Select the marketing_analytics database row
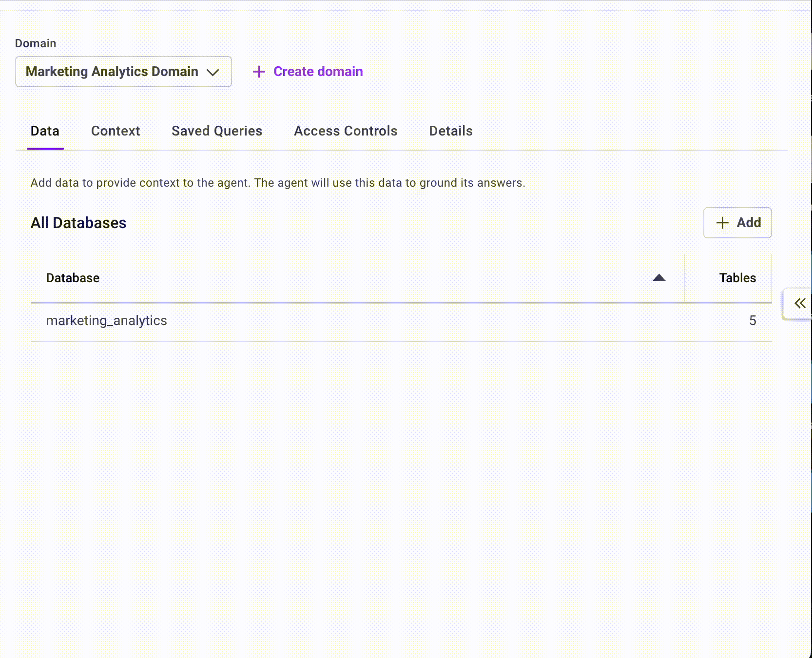The width and height of the screenshot is (812, 658). (x=107, y=321)
